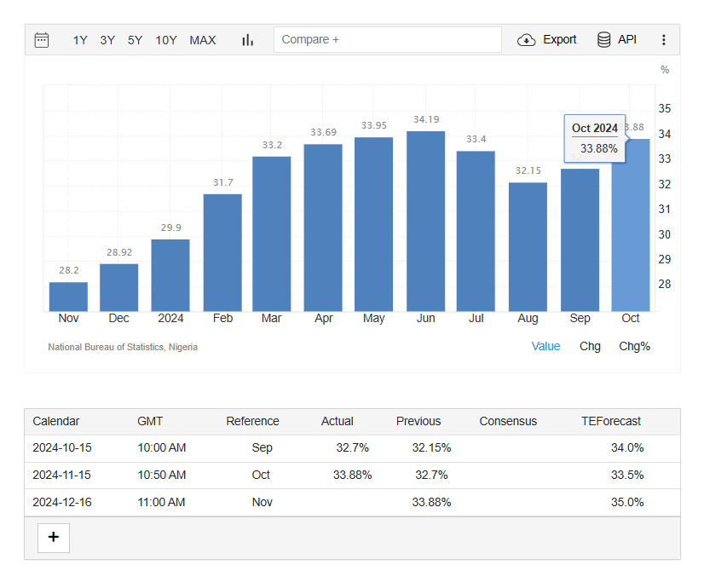Click the GMT column header
This screenshot has height=588, width=704.
click(150, 421)
